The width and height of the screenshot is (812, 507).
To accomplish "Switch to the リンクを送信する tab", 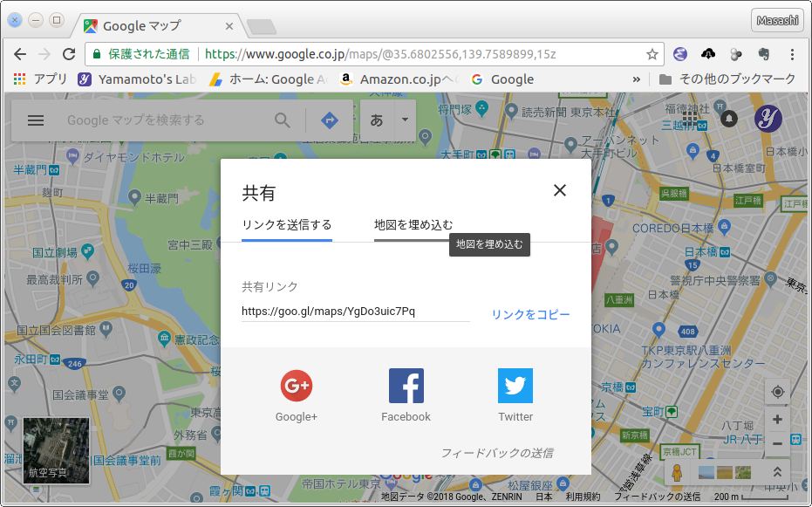I will coord(287,225).
